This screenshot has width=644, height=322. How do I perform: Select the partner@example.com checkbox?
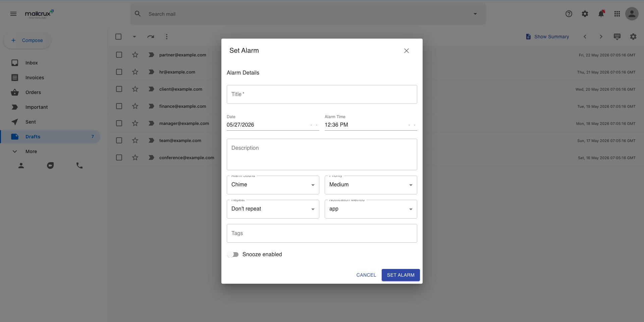(x=119, y=55)
